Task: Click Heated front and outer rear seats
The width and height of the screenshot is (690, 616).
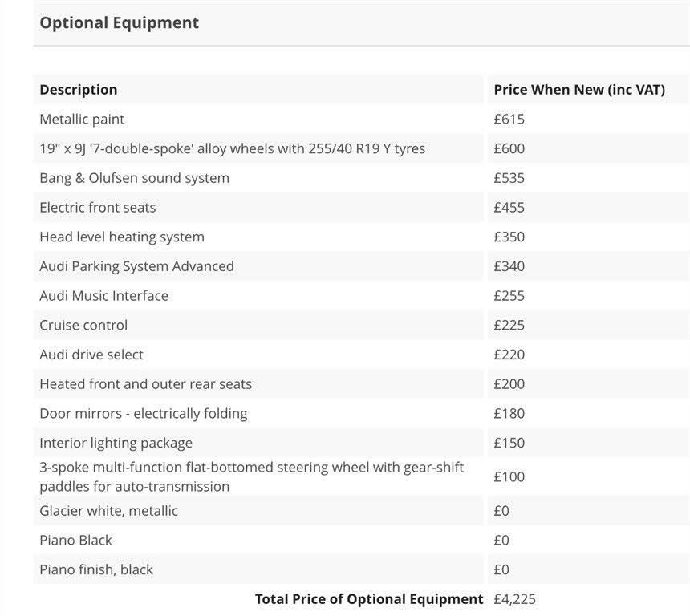Action: pos(145,384)
